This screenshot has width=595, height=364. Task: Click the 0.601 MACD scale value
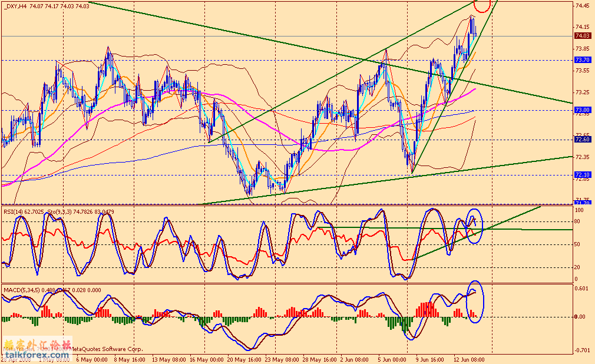pos(582,289)
